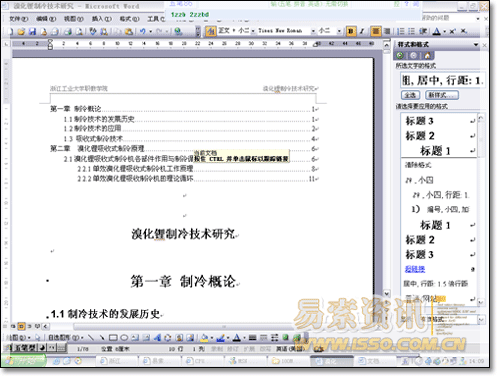Toggle Bold formatting button
Screen dimensions: 500x378
[351, 31]
